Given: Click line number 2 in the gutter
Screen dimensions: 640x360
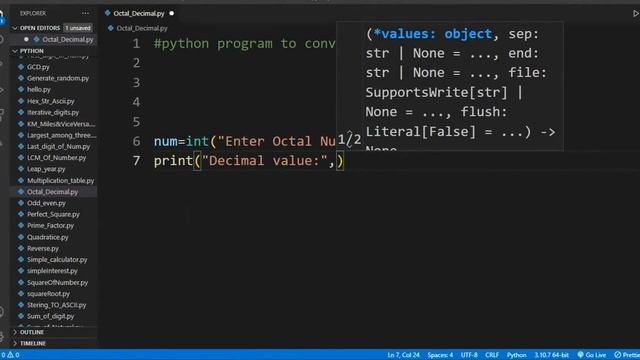Looking at the screenshot, I should 136,63.
